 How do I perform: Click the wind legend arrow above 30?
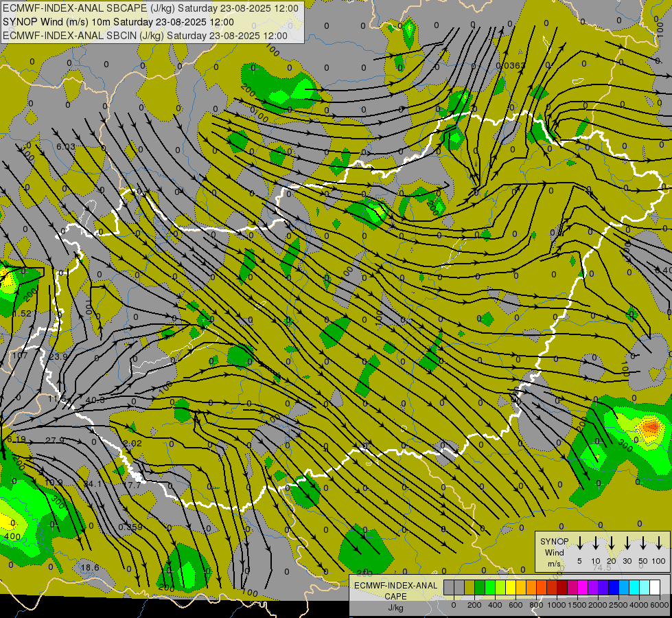(x=627, y=543)
